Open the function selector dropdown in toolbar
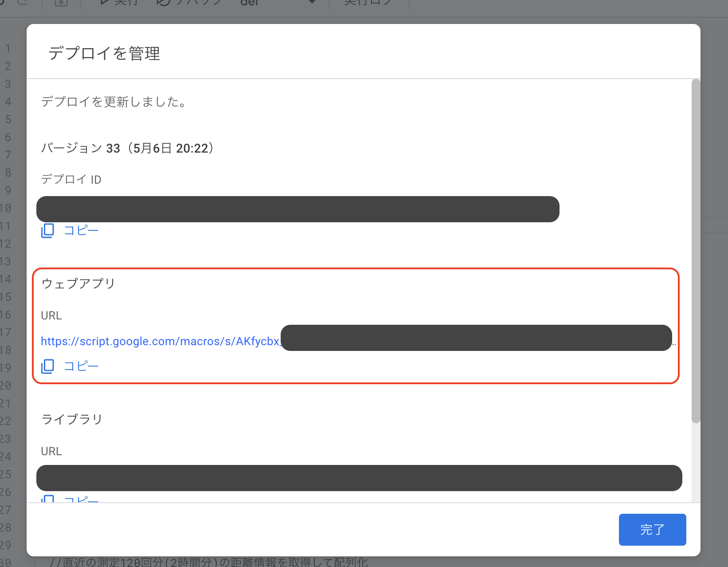 312,2
